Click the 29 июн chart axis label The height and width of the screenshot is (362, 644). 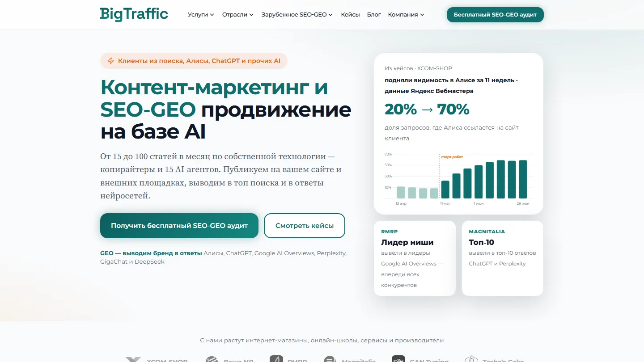tap(523, 203)
